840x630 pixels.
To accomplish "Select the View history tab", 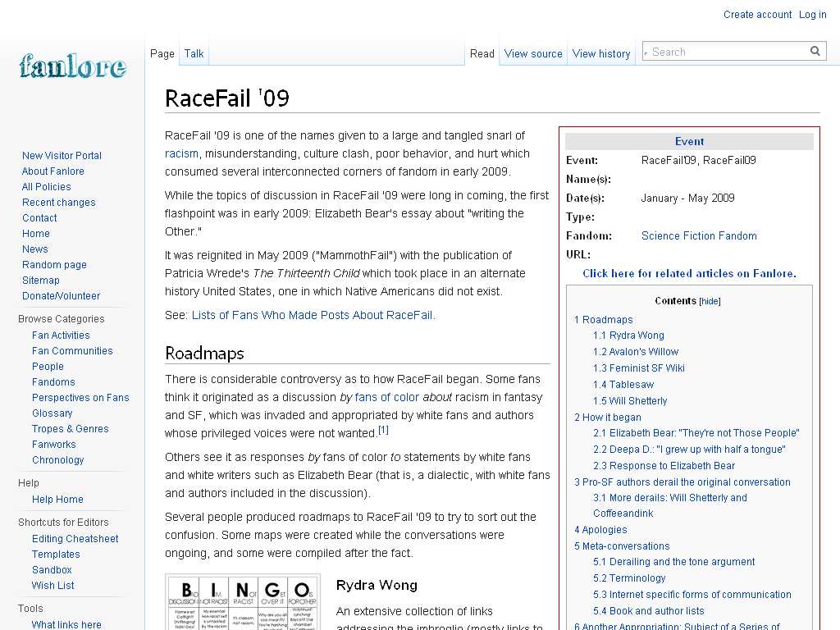I will tap(601, 53).
